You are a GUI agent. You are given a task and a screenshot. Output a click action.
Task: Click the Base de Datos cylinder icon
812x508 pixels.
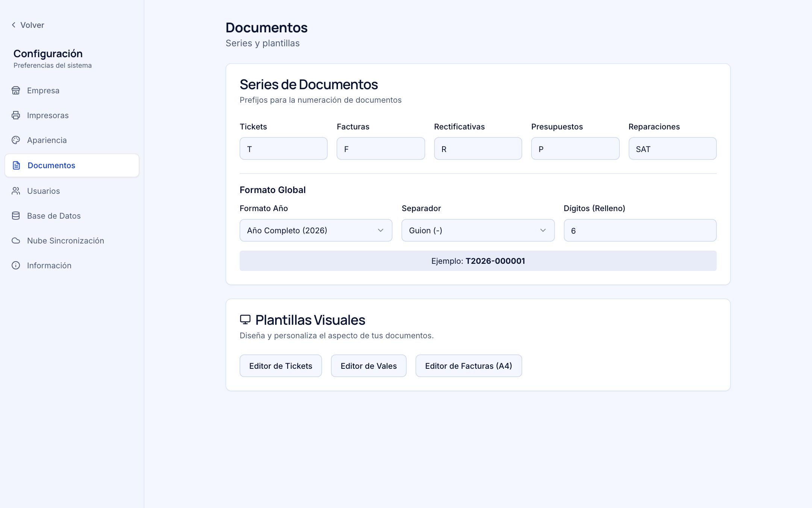click(16, 216)
